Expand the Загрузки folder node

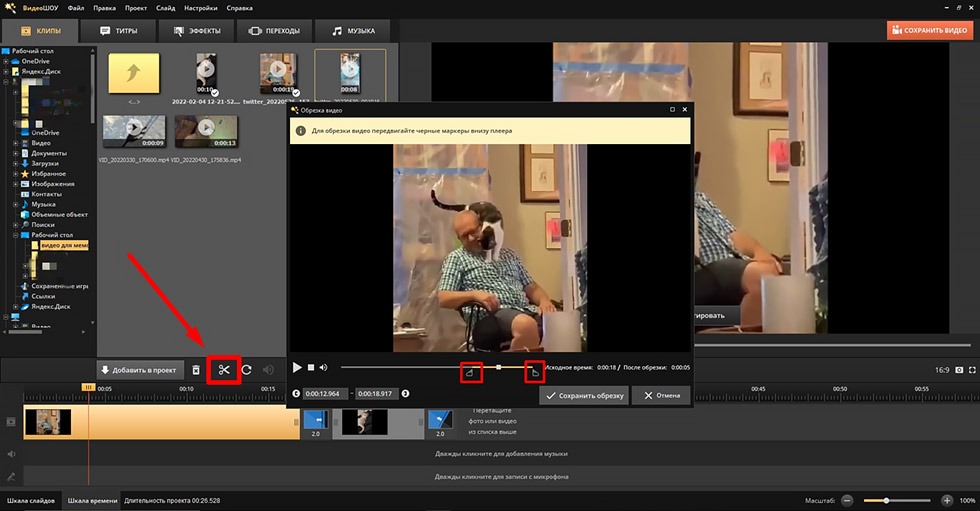(16, 163)
